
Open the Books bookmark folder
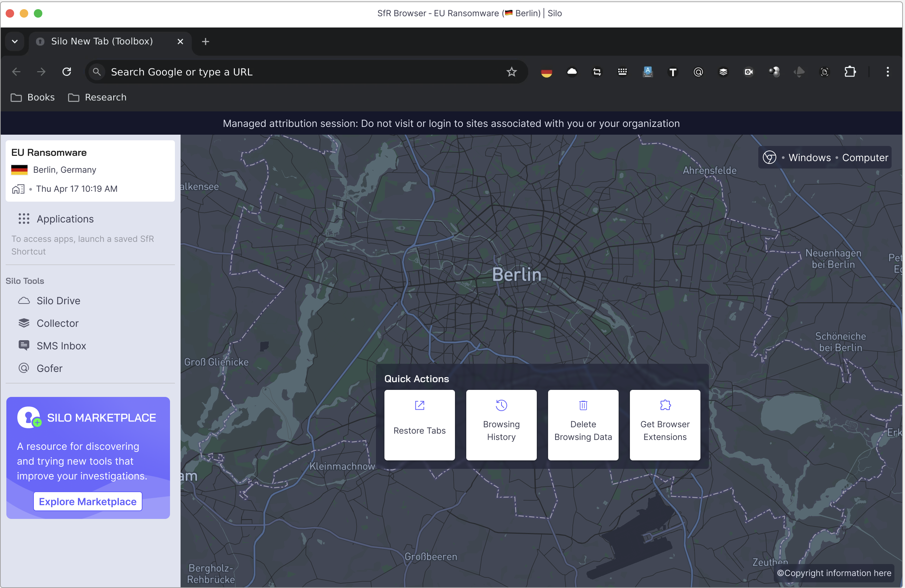[x=33, y=97]
